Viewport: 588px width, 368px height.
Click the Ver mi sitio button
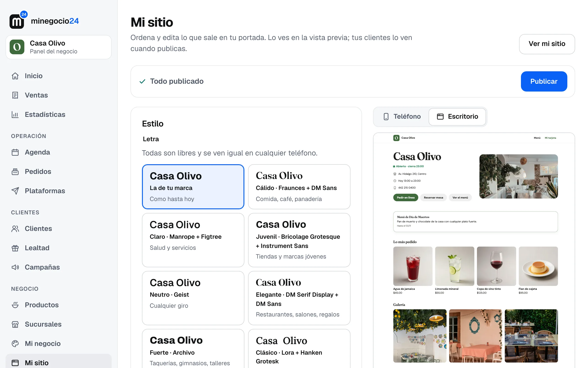pyautogui.click(x=547, y=44)
